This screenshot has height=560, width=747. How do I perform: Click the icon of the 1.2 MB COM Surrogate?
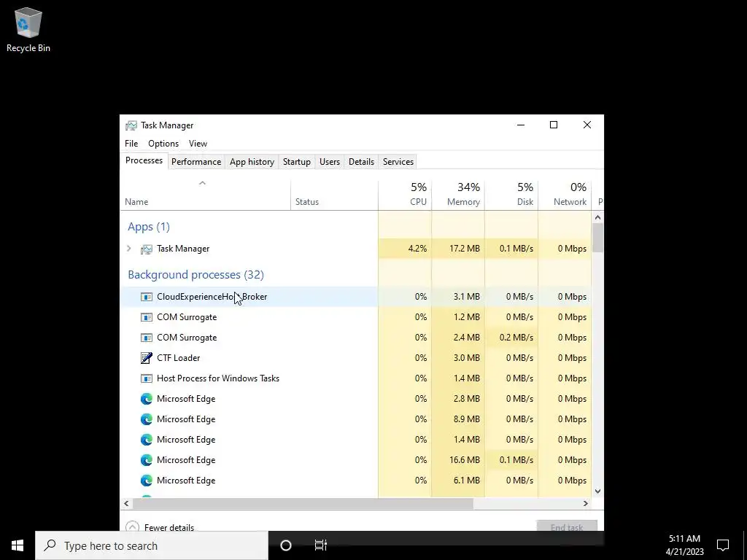pyautogui.click(x=146, y=317)
